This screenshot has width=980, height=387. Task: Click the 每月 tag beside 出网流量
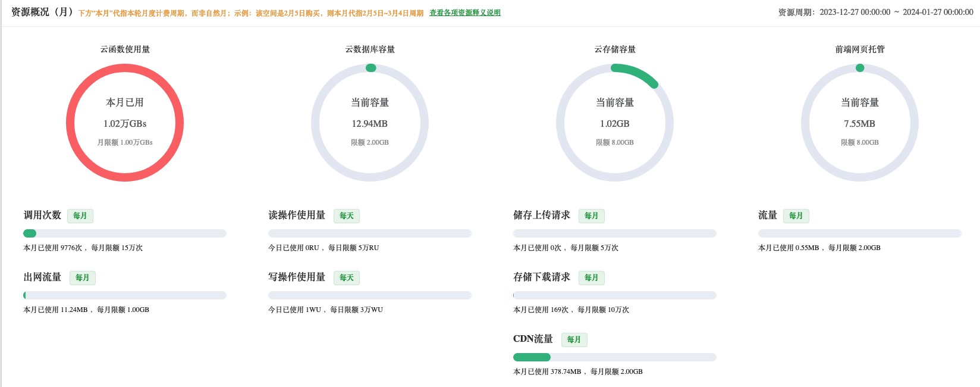click(x=82, y=277)
